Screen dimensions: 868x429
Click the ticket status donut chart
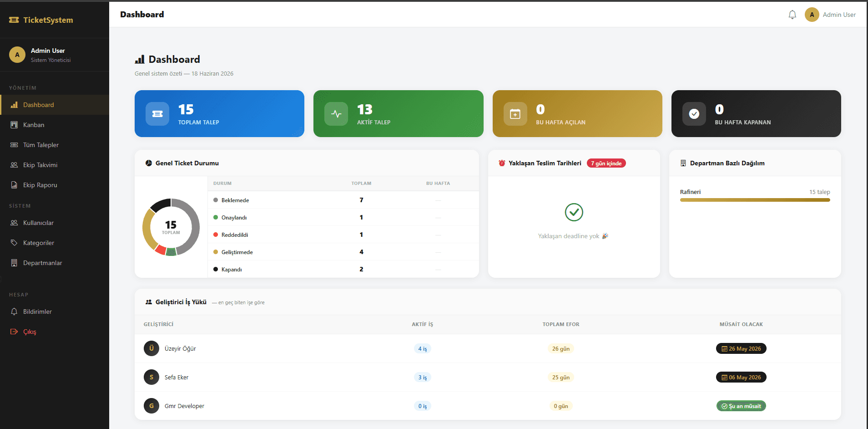(171, 227)
